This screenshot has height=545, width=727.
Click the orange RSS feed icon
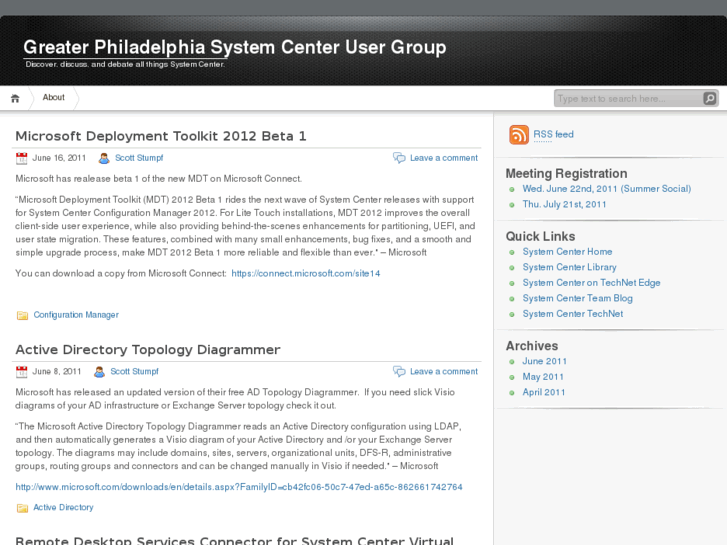point(519,135)
